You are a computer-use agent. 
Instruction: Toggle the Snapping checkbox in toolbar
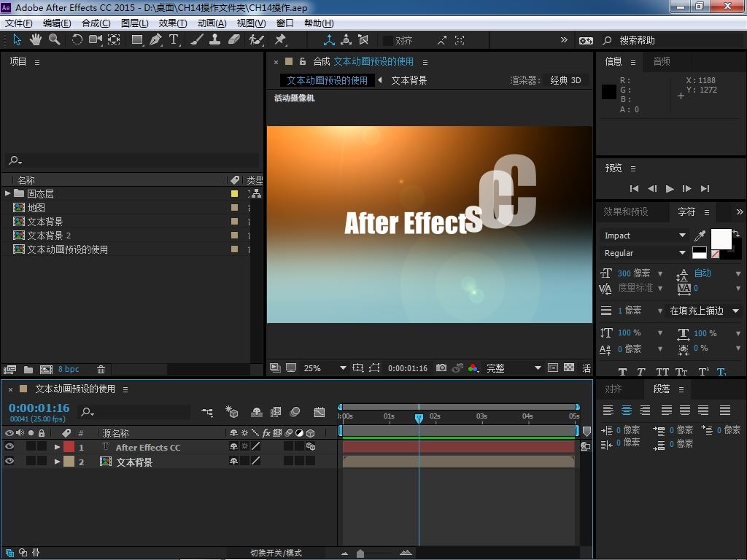[388, 41]
